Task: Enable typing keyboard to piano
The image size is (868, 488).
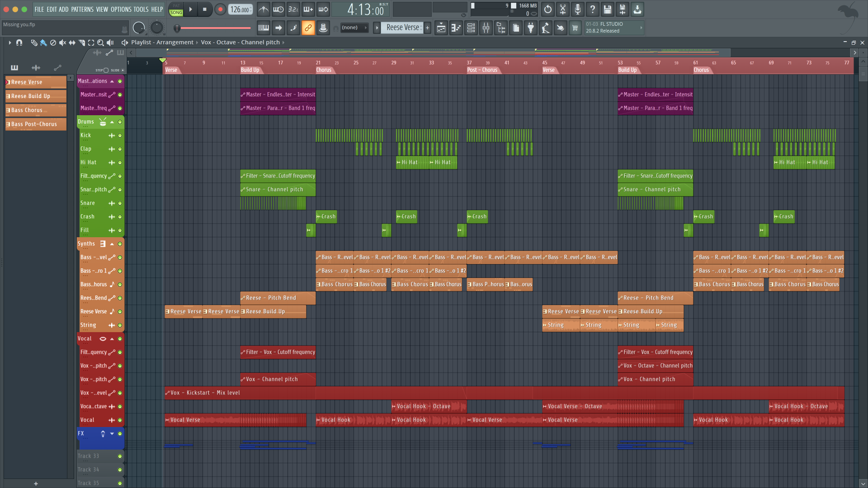Action: pos(264,28)
